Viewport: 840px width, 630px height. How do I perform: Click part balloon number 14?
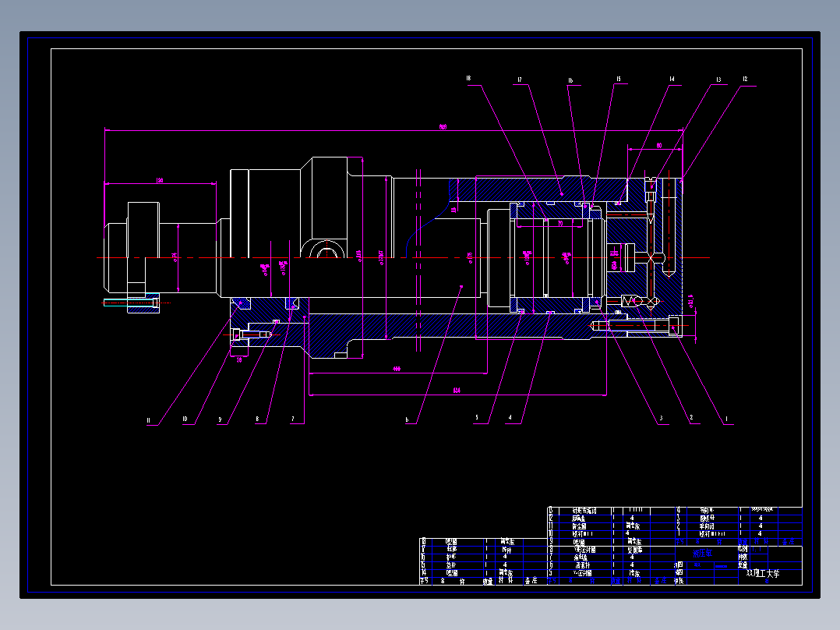[672, 79]
